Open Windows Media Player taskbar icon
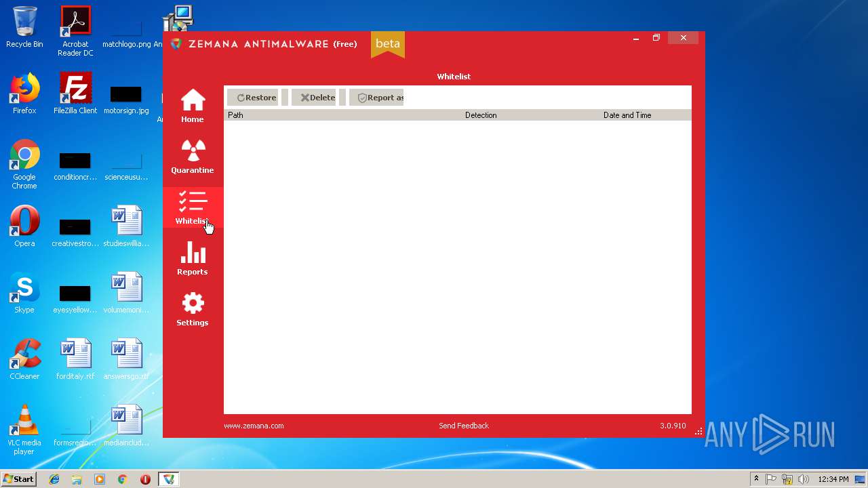868x488 pixels. click(100, 479)
